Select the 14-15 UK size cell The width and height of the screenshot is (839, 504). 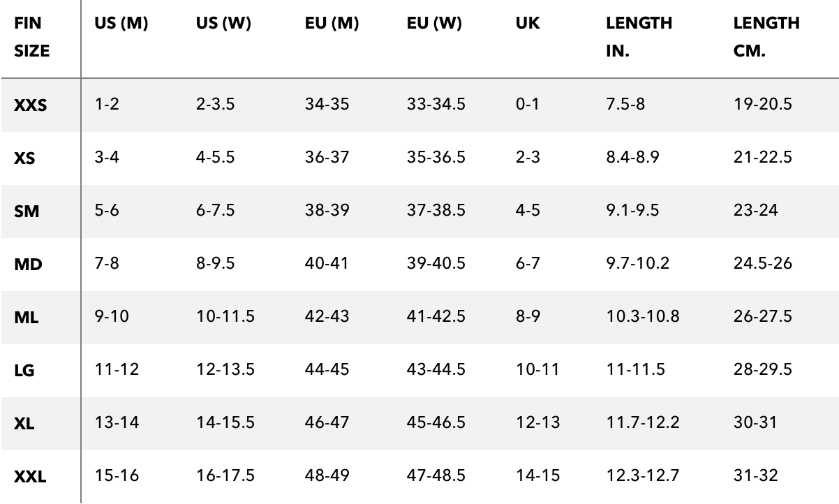[537, 477]
